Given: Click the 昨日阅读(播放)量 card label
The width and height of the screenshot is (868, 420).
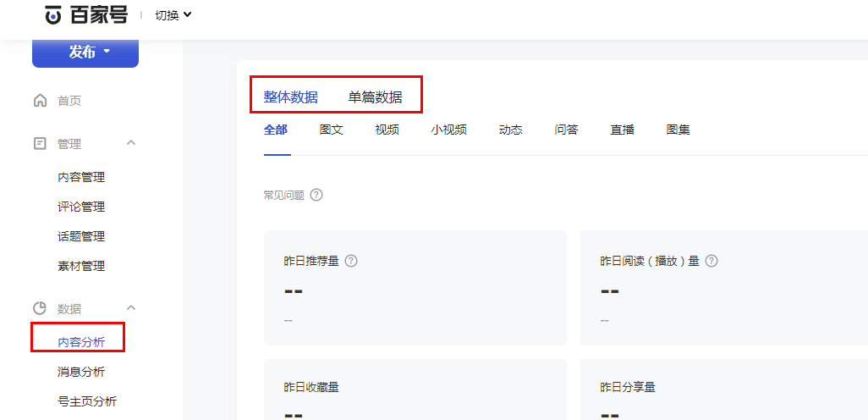Looking at the screenshot, I should click(x=650, y=261).
